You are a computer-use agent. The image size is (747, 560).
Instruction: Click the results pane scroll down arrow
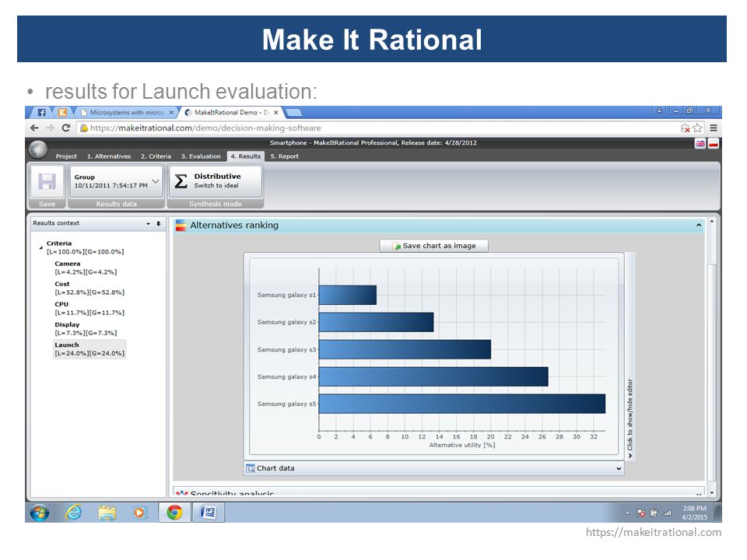click(712, 493)
